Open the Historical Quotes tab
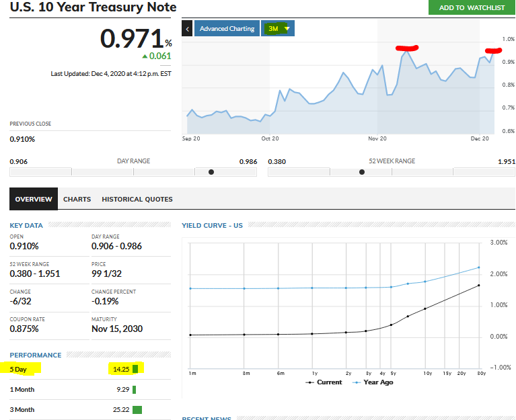This screenshot has width=516, height=420. point(137,199)
